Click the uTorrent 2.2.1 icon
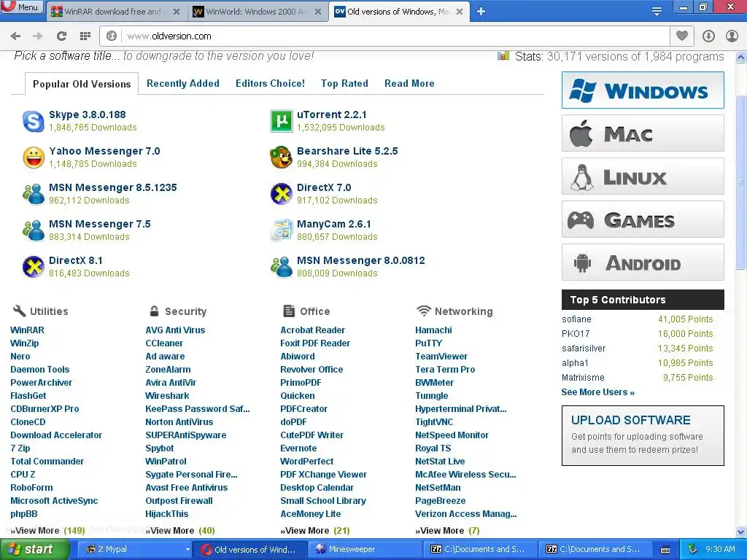Screen dimensions: 747x560 (281, 121)
